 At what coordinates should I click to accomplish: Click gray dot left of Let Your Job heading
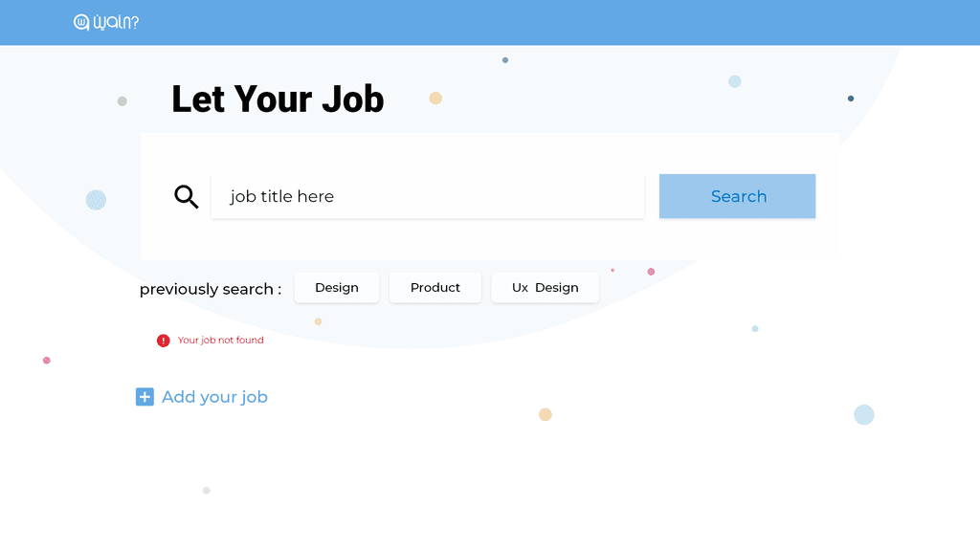[x=122, y=101]
